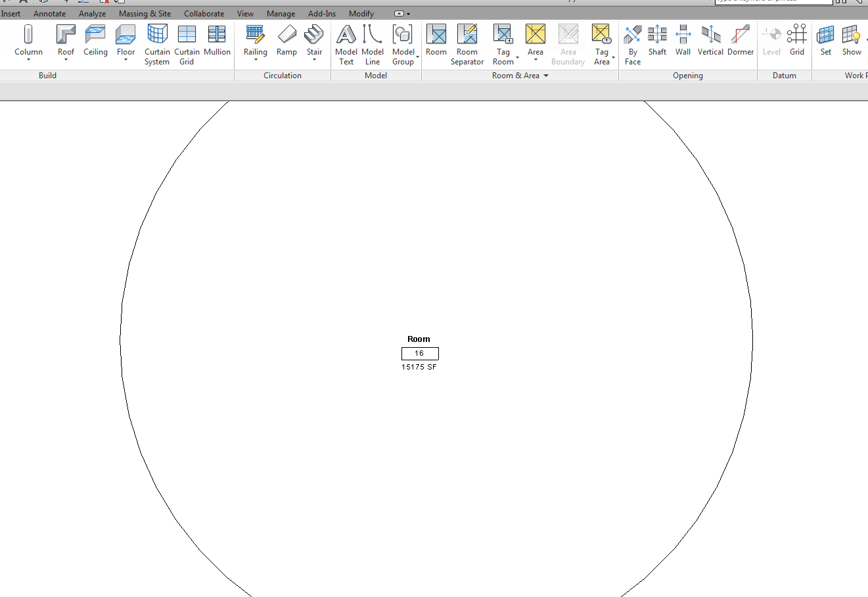Expand the Stair dropdown arrow
Viewport: 868px width, 597px height.
pos(314,60)
